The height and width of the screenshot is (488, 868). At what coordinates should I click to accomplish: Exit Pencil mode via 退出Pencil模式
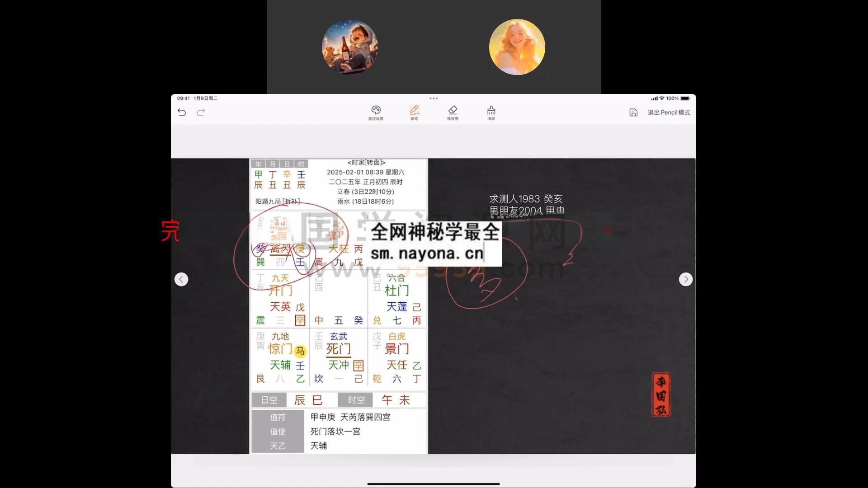point(669,113)
